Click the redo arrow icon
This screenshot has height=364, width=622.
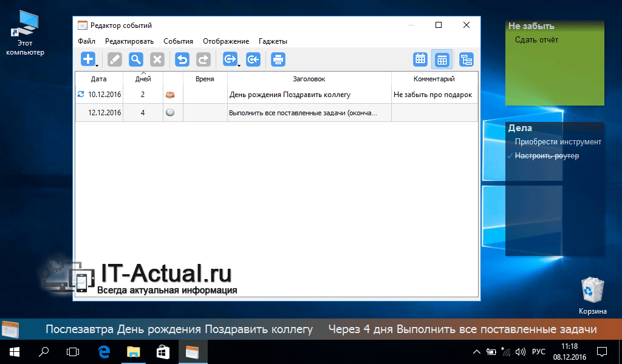point(203,59)
